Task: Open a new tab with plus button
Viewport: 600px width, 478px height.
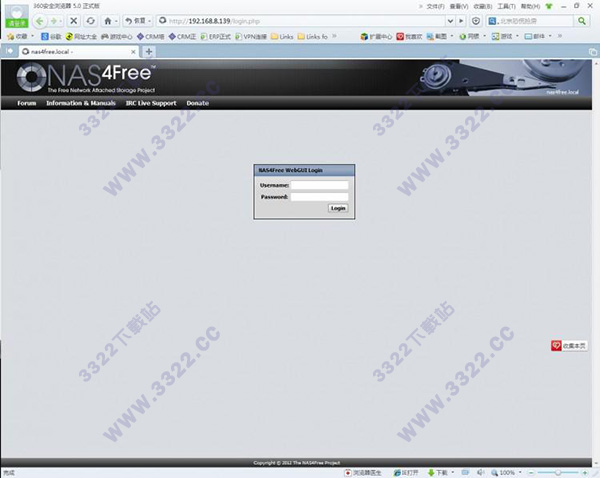Action: 149,51
